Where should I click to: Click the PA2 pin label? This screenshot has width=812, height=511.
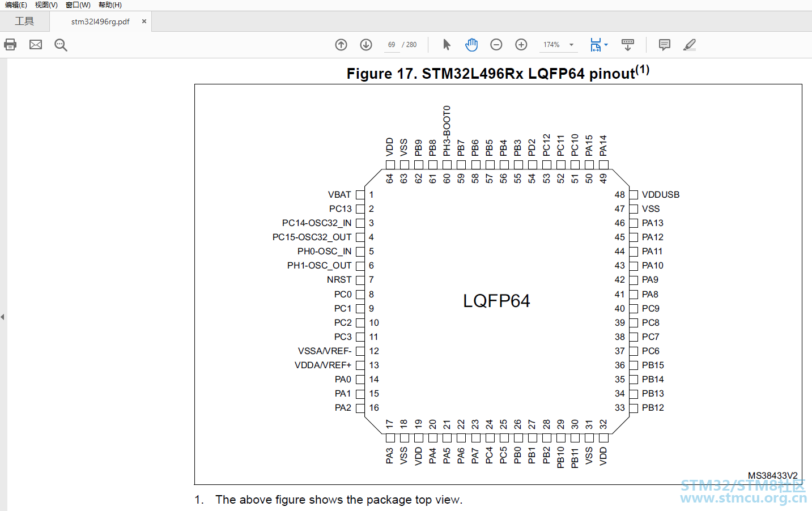point(343,408)
